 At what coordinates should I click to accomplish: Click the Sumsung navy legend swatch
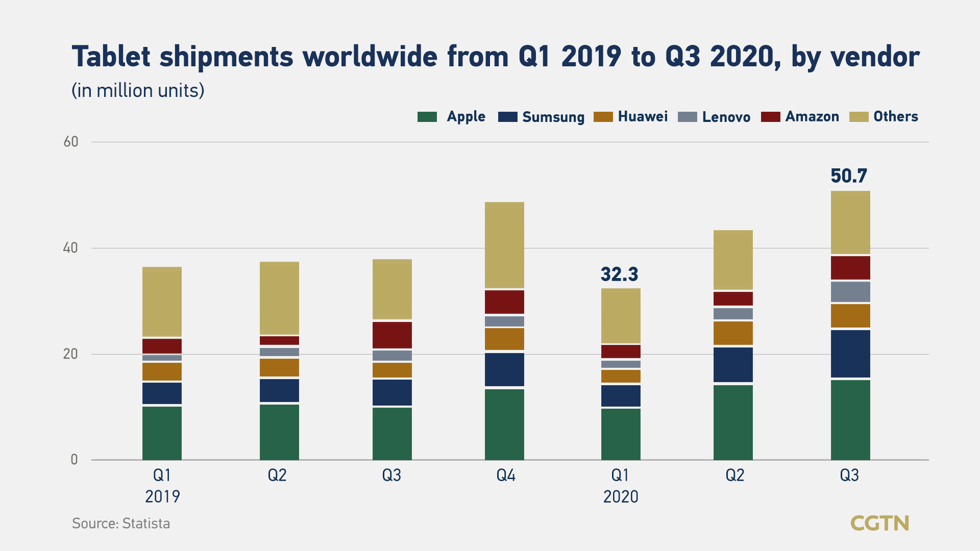click(x=507, y=117)
